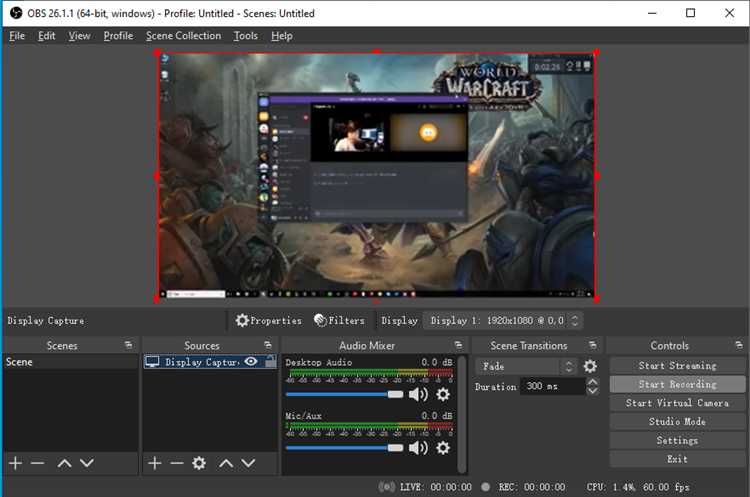Open the Edit menu
Image resolution: width=750 pixels, height=497 pixels.
point(46,36)
